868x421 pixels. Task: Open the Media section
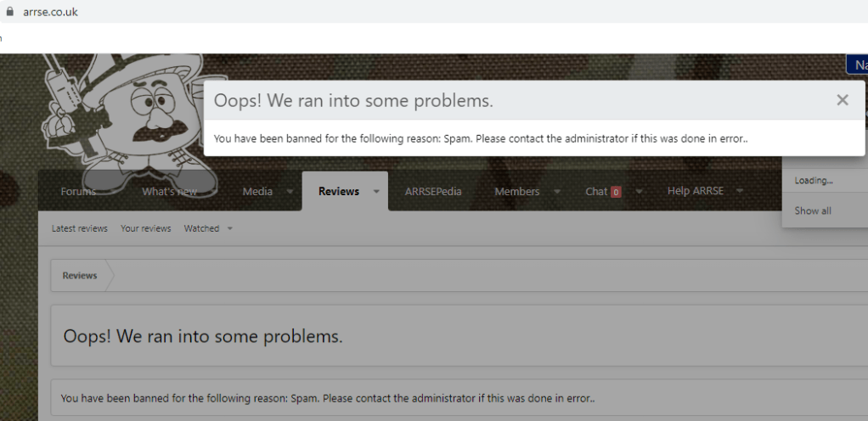(x=257, y=191)
